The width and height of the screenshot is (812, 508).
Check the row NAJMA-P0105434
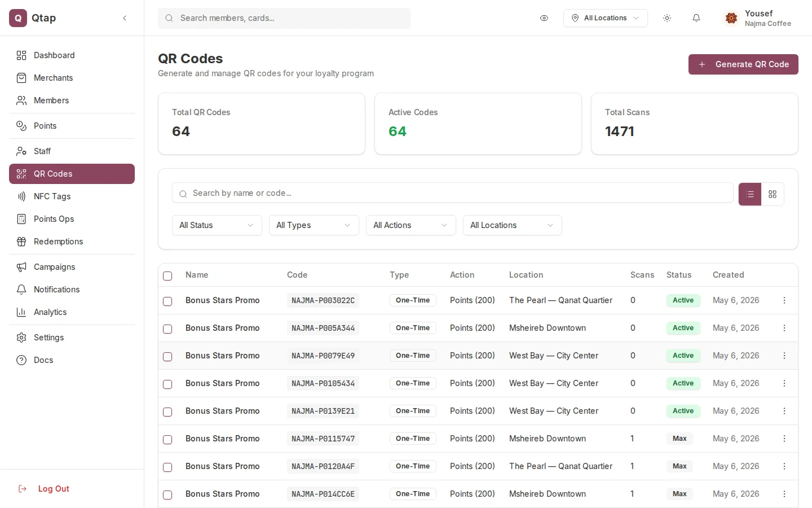pos(167,384)
